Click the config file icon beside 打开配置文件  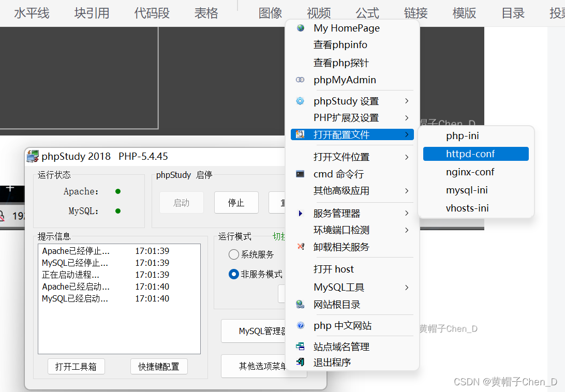click(300, 134)
